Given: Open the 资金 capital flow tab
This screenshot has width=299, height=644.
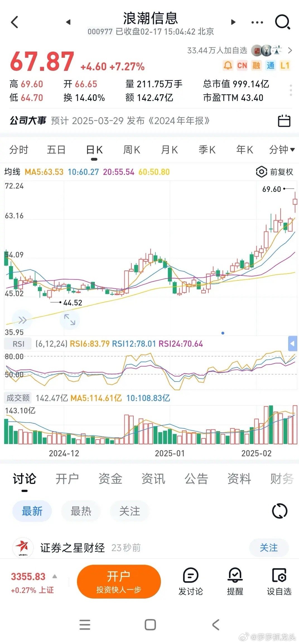Looking at the screenshot, I should coord(110,479).
